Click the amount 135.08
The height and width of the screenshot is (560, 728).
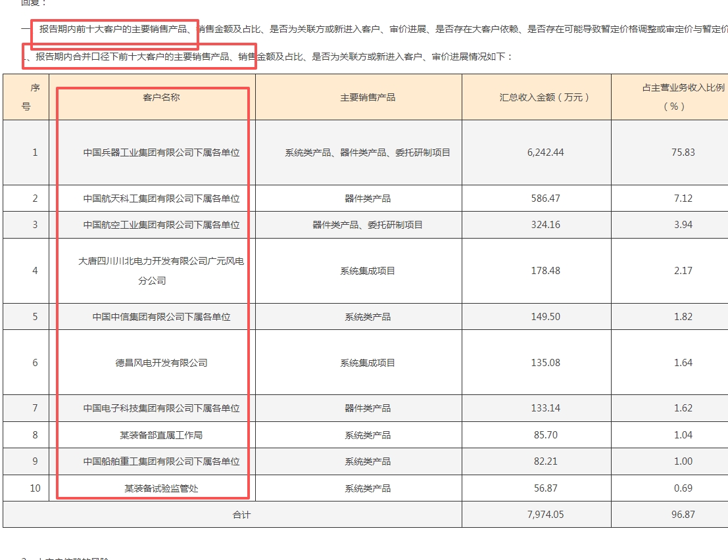click(x=545, y=363)
